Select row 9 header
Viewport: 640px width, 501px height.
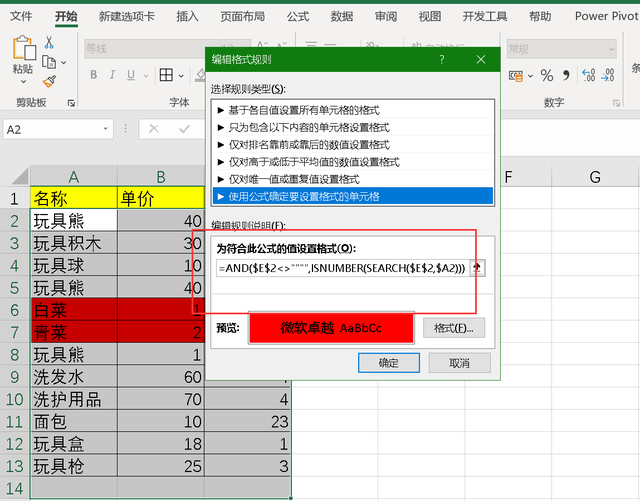coord(15,377)
